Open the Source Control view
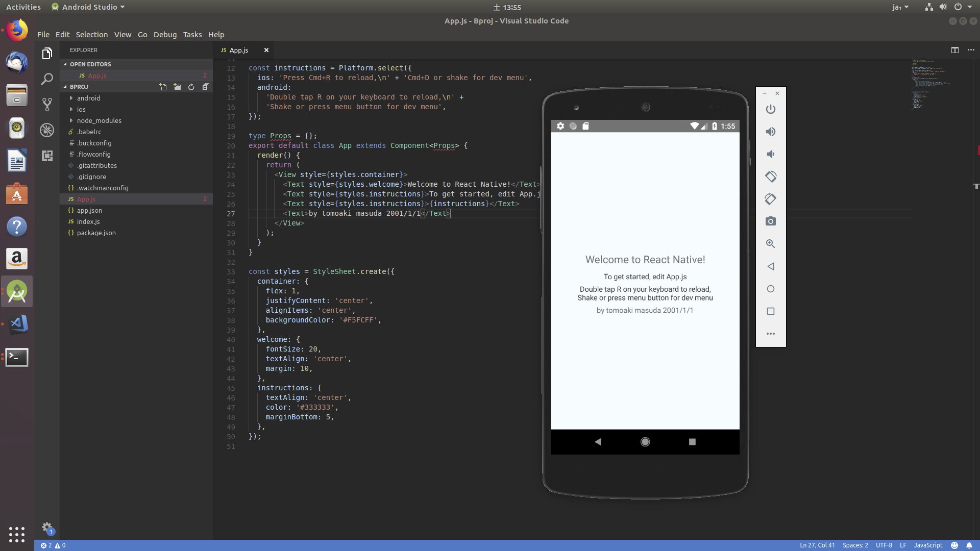Screen dimensions: 980x551 pos(47,105)
